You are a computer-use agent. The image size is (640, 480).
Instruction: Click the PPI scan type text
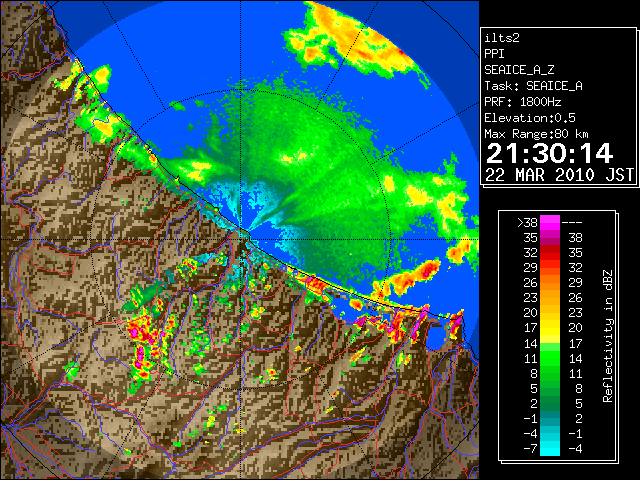tap(494, 54)
